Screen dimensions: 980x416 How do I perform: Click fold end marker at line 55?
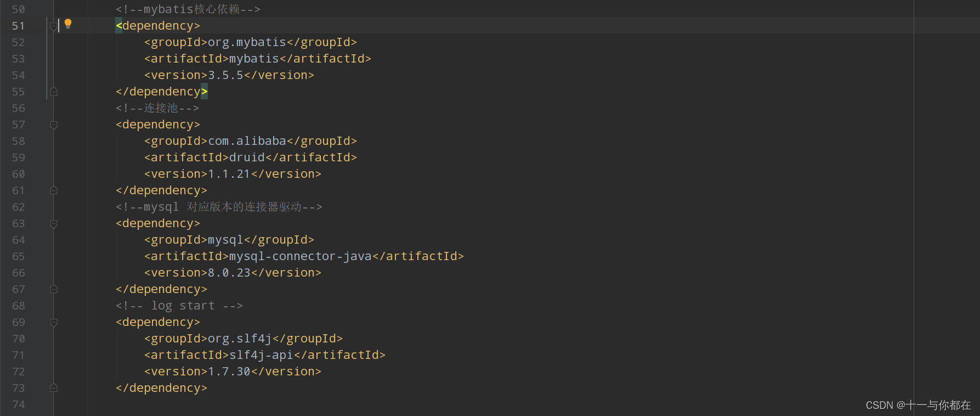[x=54, y=92]
